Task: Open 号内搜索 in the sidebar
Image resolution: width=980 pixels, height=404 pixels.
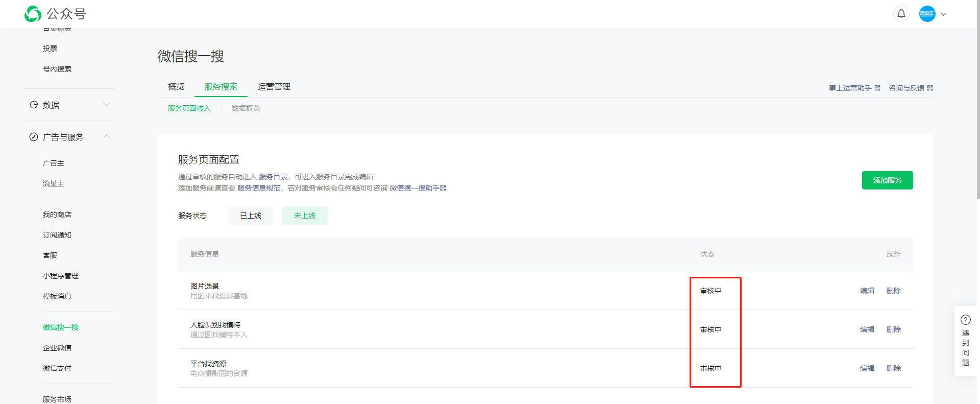Action: coord(57,69)
